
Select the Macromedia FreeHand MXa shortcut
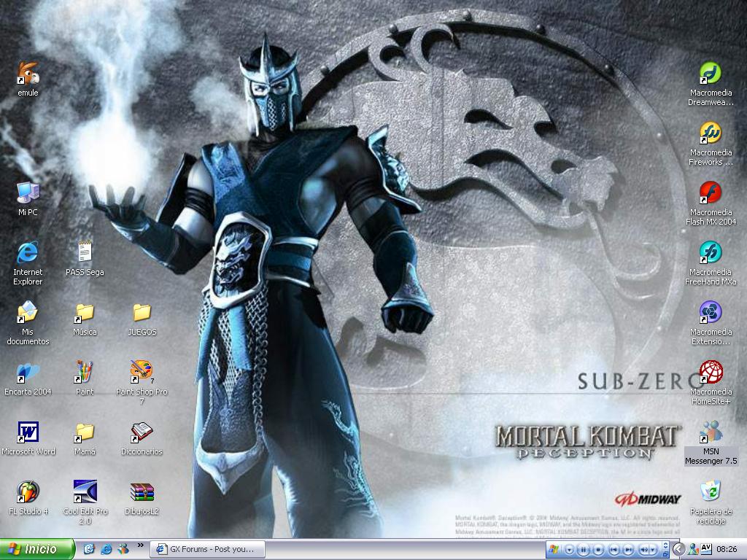click(711, 262)
